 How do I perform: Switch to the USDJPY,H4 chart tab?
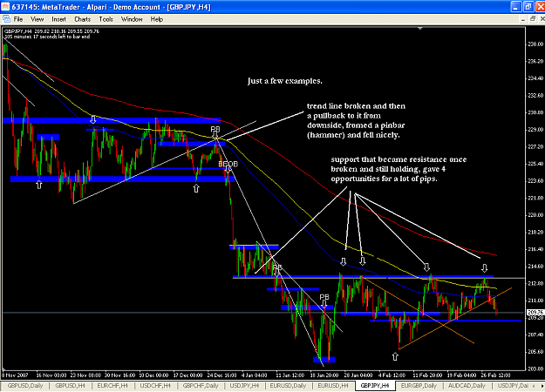pyautogui.click(x=245, y=385)
